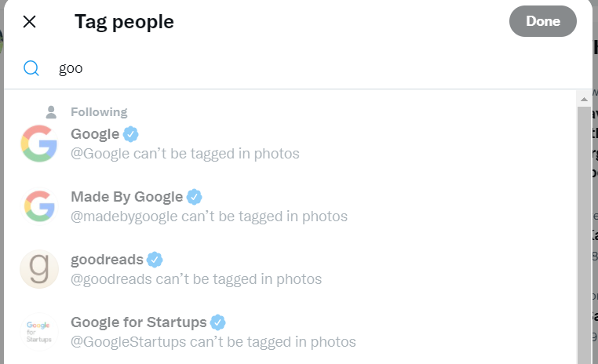Click Made By Google's verified badge
Image resolution: width=598 pixels, height=364 pixels.
click(194, 196)
